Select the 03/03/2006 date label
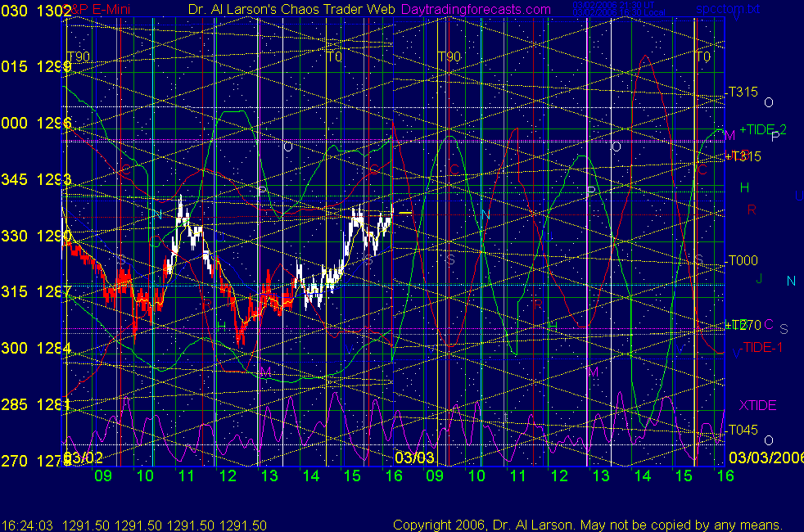The width and height of the screenshot is (804, 532). (766, 458)
